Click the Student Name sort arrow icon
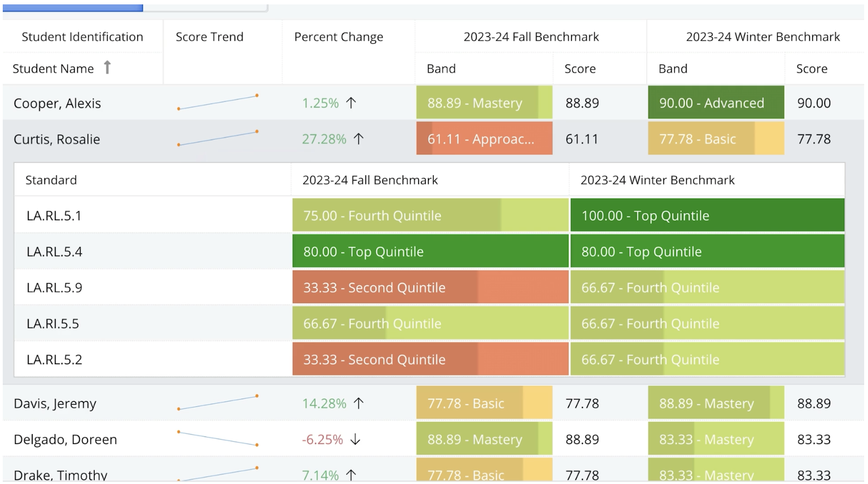The height and width of the screenshot is (484, 868). point(107,67)
